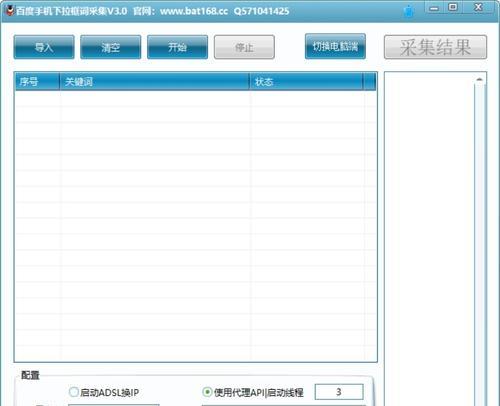Screen dimensions: 500x406
Task: Sort by 关键词 column header
Action: (154, 81)
